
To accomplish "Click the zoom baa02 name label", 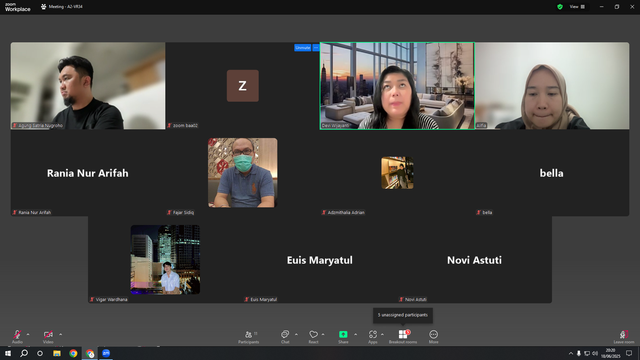I will 185,125.
